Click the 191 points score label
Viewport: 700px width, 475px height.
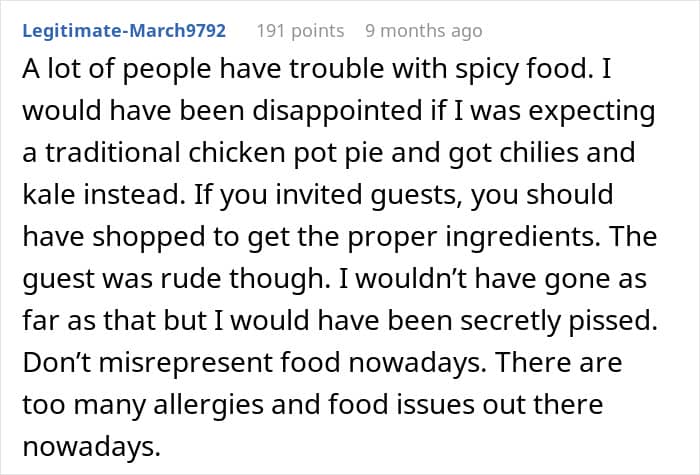tap(300, 31)
